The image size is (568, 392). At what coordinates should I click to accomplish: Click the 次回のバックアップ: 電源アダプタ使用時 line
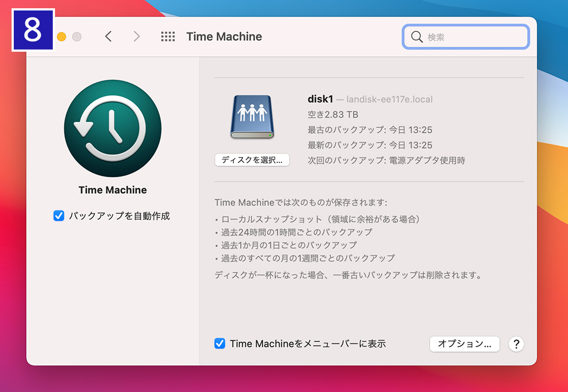click(x=386, y=161)
